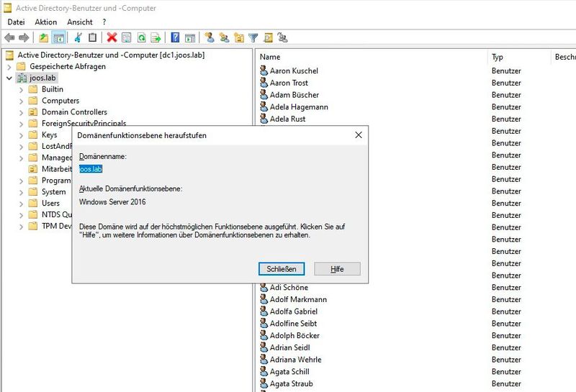Click the user icon beside Adolf Markmann
Viewport: 576px width, 392px height.
tap(264, 299)
